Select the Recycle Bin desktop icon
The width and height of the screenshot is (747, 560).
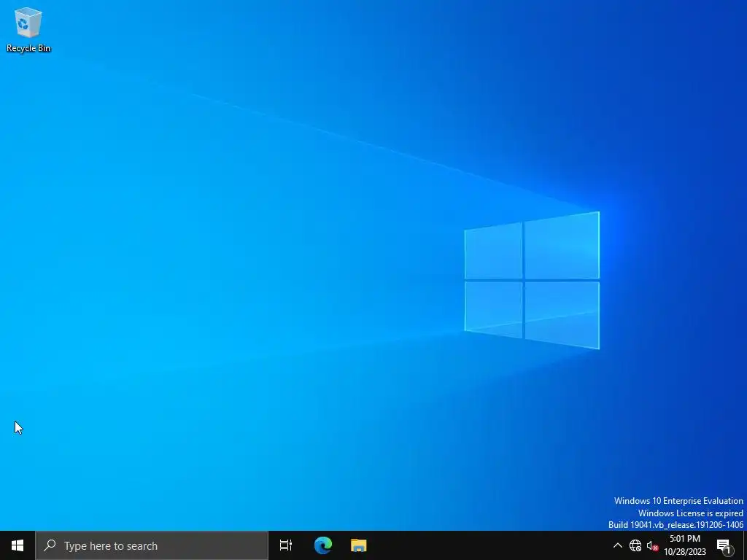[x=28, y=29]
